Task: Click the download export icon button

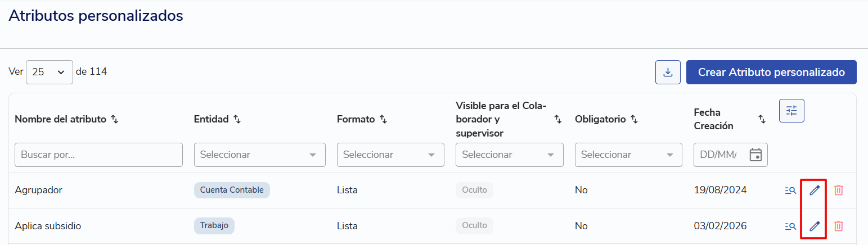Action: coord(668,72)
